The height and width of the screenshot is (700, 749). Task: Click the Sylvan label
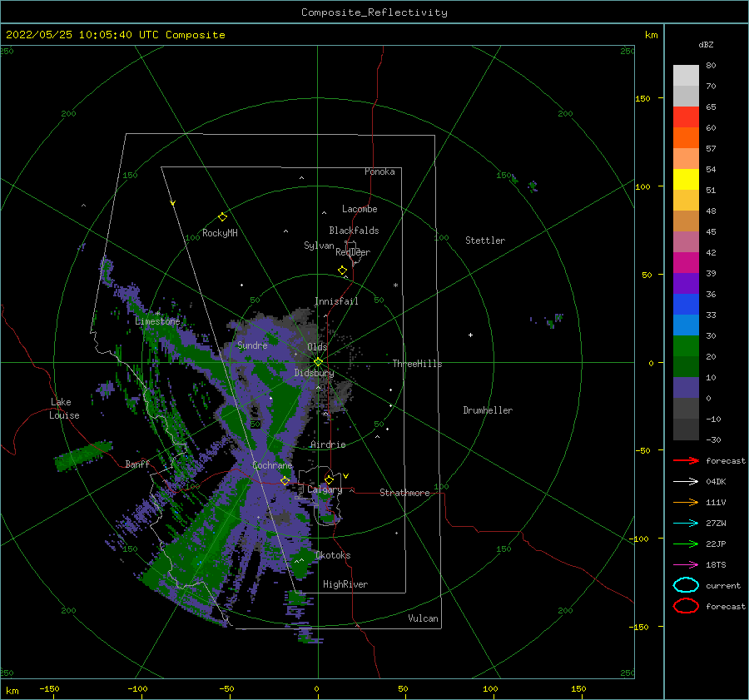pos(319,246)
